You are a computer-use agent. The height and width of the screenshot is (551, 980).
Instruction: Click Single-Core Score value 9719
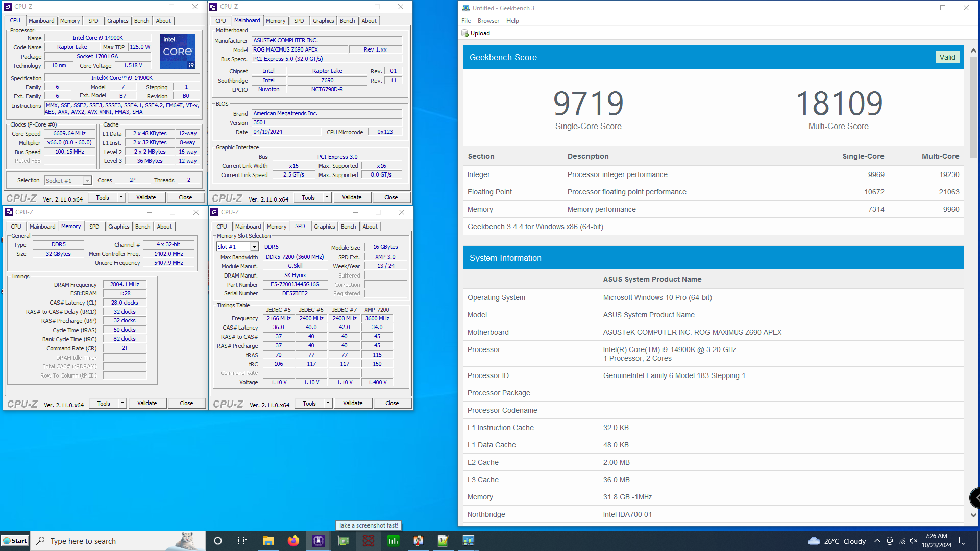(x=588, y=104)
